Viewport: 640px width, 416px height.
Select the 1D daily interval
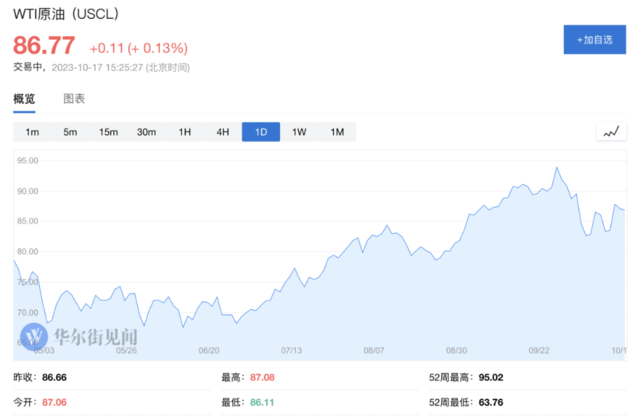pyautogui.click(x=260, y=132)
